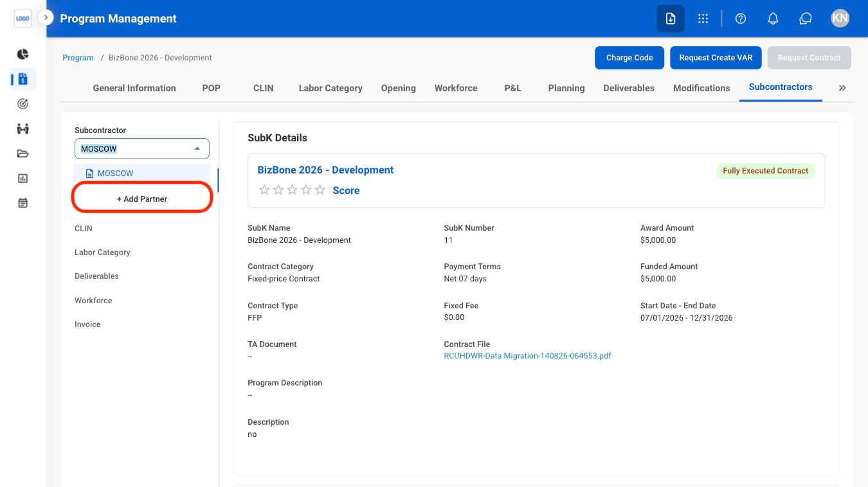This screenshot has height=487, width=868.
Task: Click the FFP contract type value
Action: (x=255, y=318)
